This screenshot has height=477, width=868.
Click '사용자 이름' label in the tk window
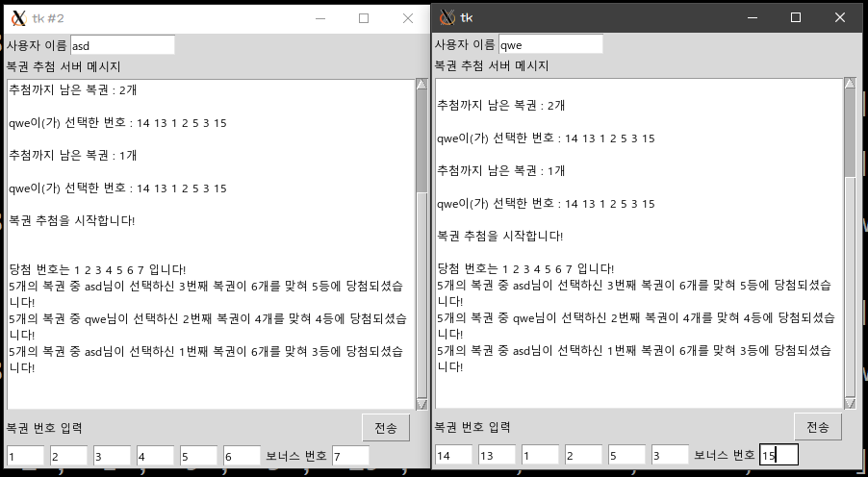(465, 44)
